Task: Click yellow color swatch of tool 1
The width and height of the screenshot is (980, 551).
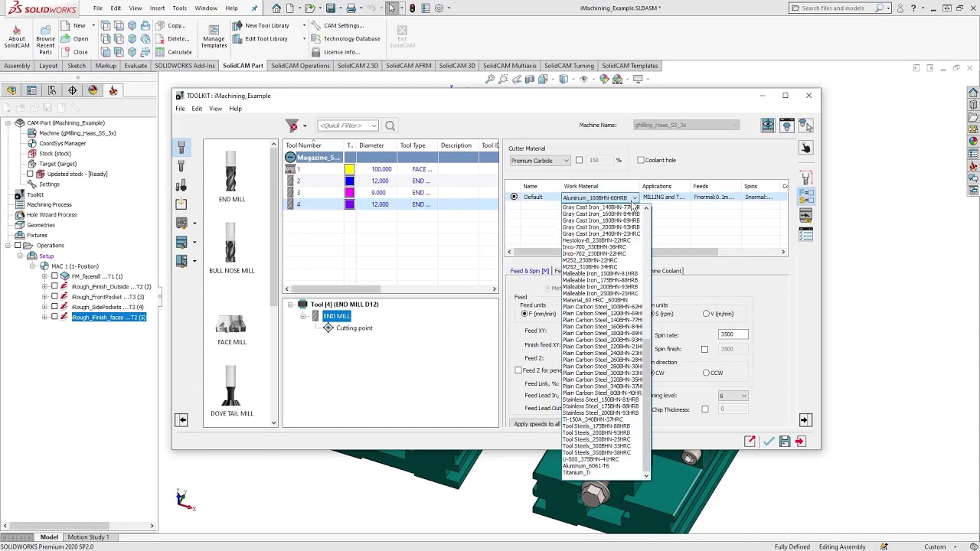Action: (350, 169)
